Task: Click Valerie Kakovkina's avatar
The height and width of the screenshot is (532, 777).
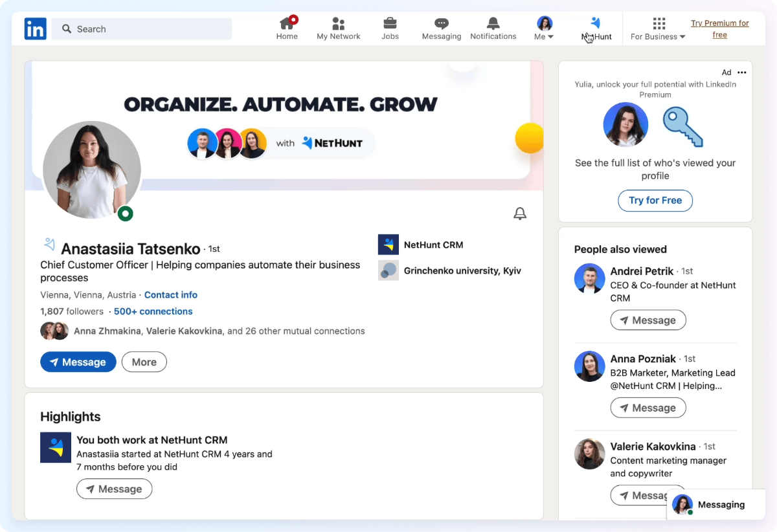Action: [589, 454]
